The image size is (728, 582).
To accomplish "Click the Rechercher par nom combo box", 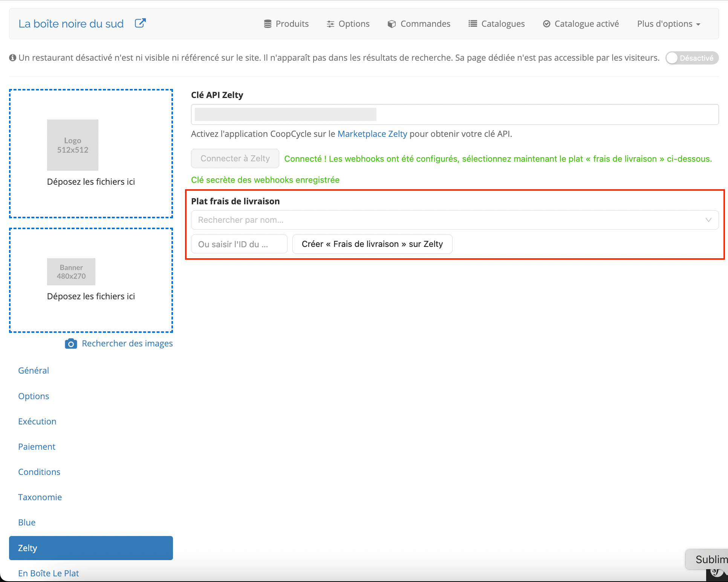I will pos(455,220).
